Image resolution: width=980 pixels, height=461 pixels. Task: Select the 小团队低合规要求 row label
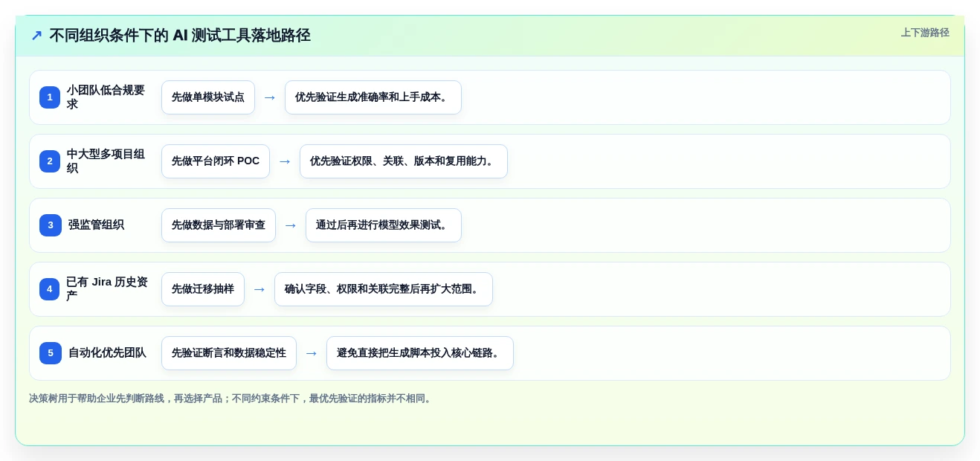106,97
